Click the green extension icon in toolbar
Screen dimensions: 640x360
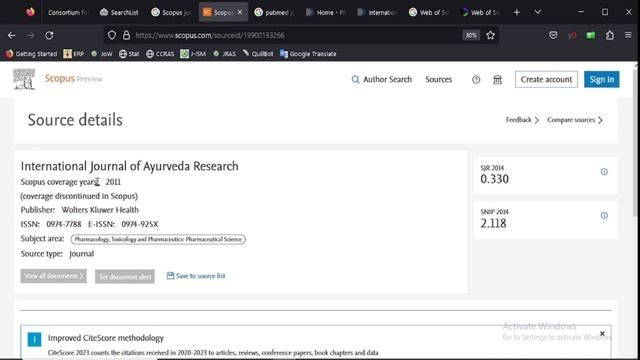[591, 36]
